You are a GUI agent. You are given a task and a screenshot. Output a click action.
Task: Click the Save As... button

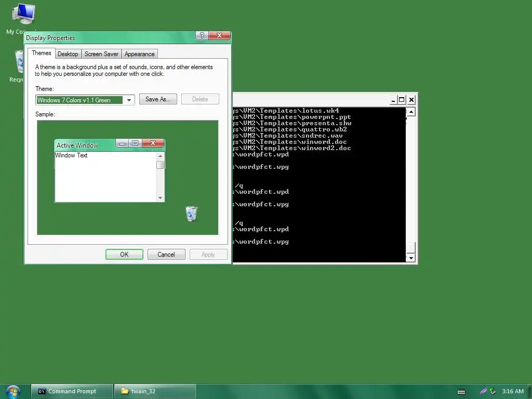tap(158, 99)
